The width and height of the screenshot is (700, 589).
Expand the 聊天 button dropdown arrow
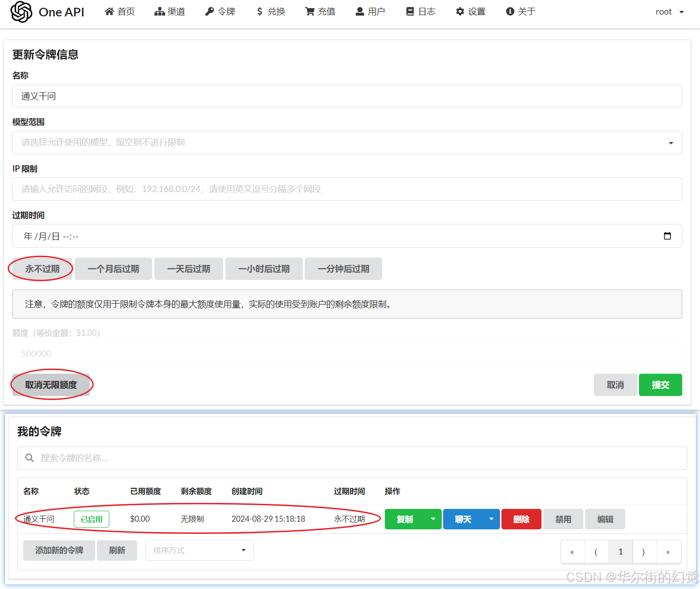[x=491, y=519]
